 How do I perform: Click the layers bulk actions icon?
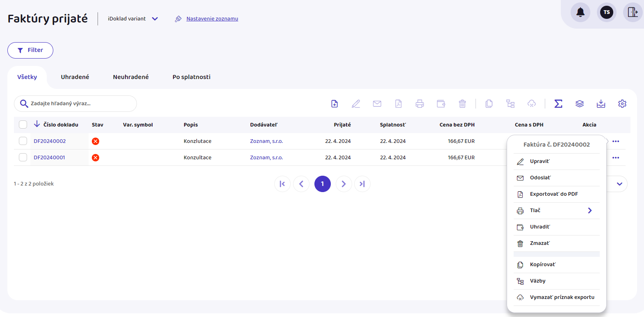click(x=580, y=104)
